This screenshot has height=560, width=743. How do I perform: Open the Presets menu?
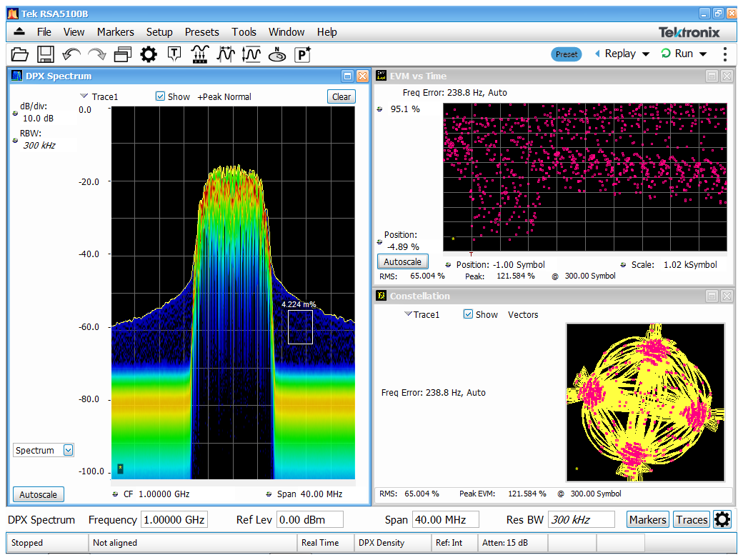[x=201, y=31]
